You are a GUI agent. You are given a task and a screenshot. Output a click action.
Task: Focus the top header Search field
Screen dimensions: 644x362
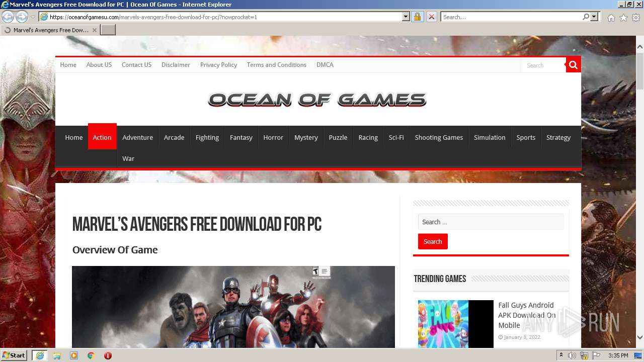coord(543,65)
